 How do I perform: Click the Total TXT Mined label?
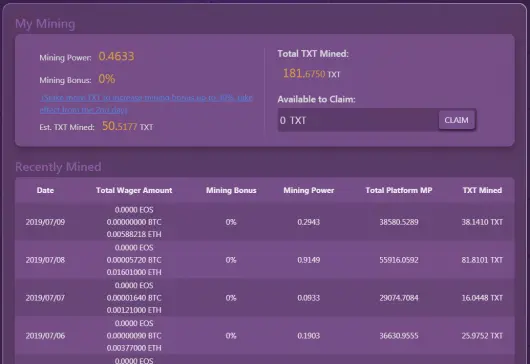[313, 54]
